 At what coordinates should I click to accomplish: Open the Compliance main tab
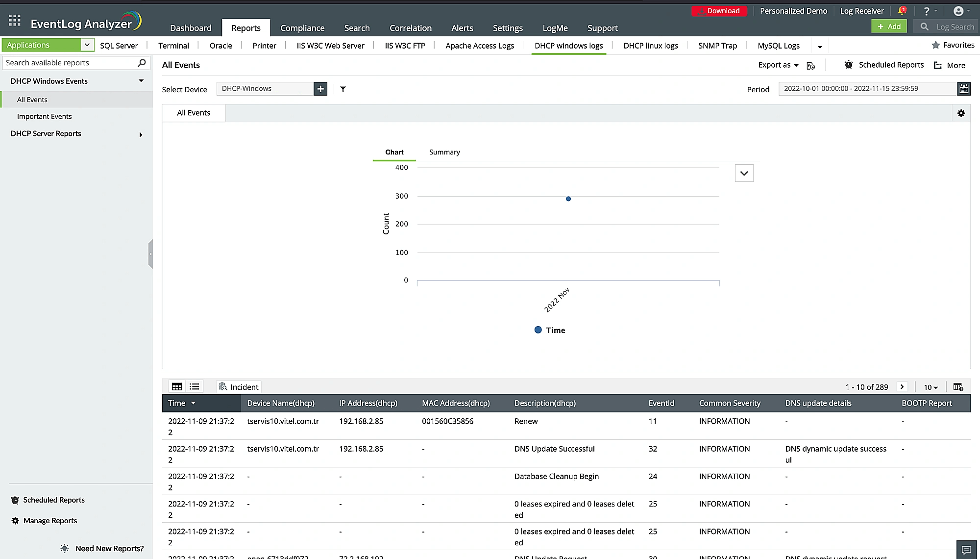coord(302,28)
